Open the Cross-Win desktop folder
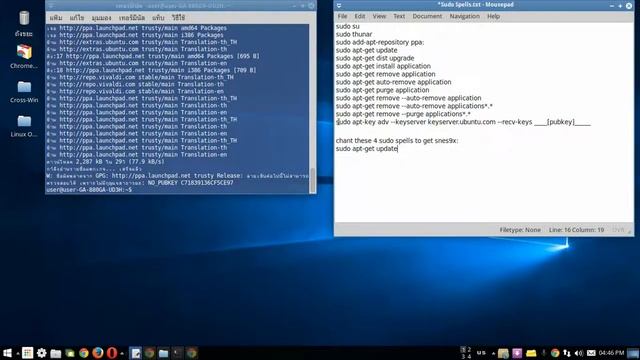This screenshot has width=640, height=360. coord(24,91)
